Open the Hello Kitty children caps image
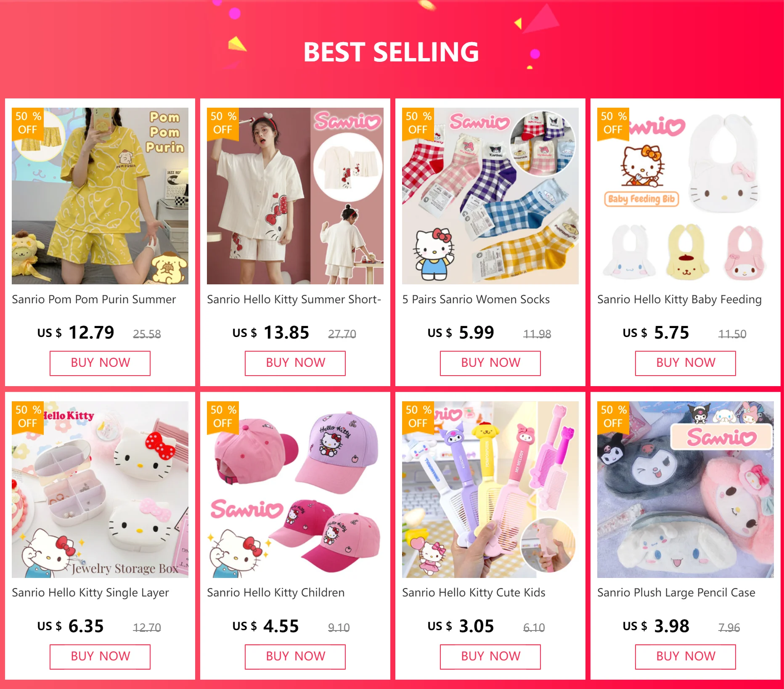The image size is (784, 689). coord(295,490)
